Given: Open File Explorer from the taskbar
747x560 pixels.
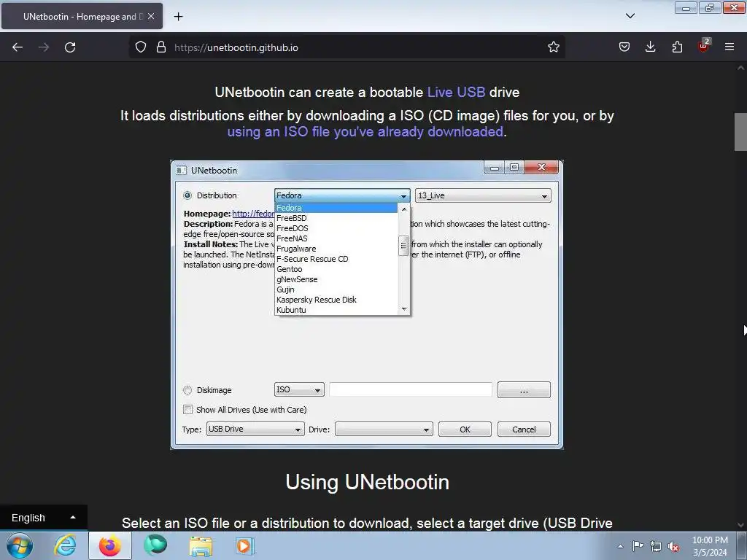Looking at the screenshot, I should [201, 545].
